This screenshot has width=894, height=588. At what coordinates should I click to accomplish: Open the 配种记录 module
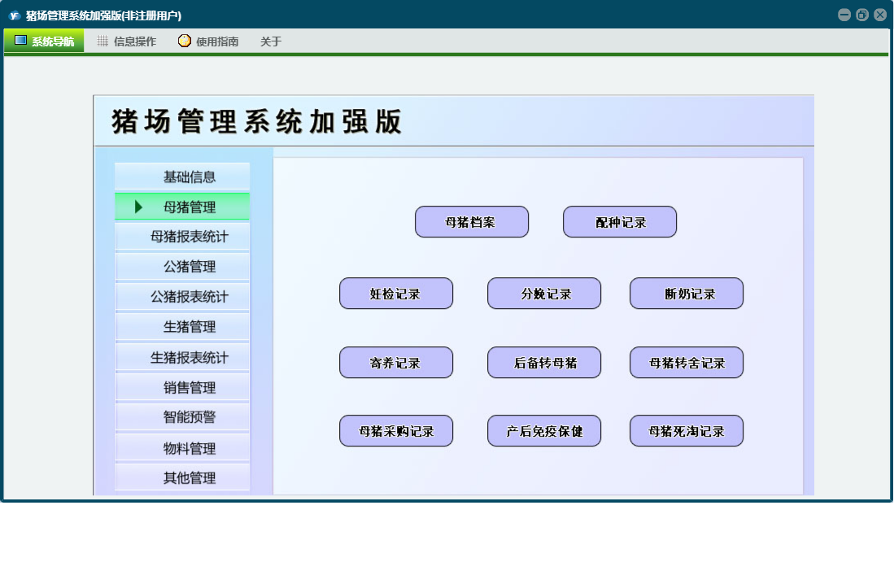pyautogui.click(x=620, y=222)
